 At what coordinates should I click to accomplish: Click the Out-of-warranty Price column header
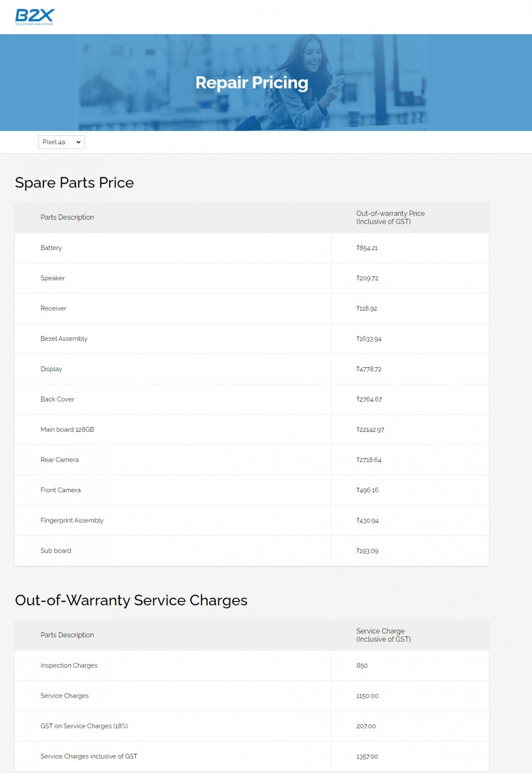(x=390, y=217)
